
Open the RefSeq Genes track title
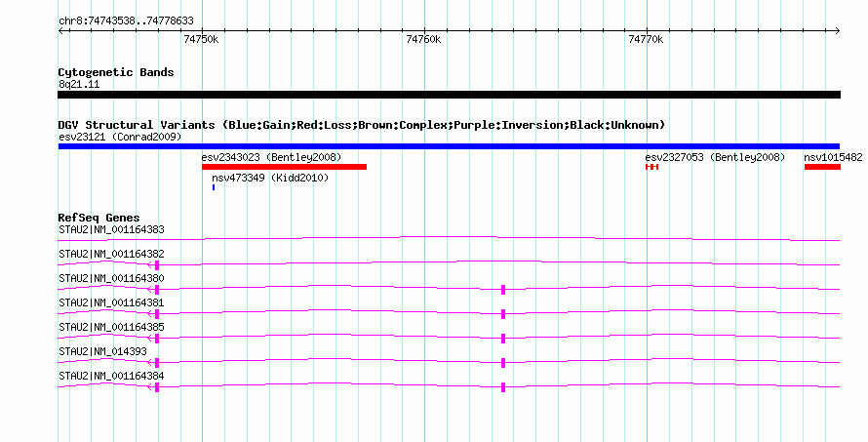[99, 218]
